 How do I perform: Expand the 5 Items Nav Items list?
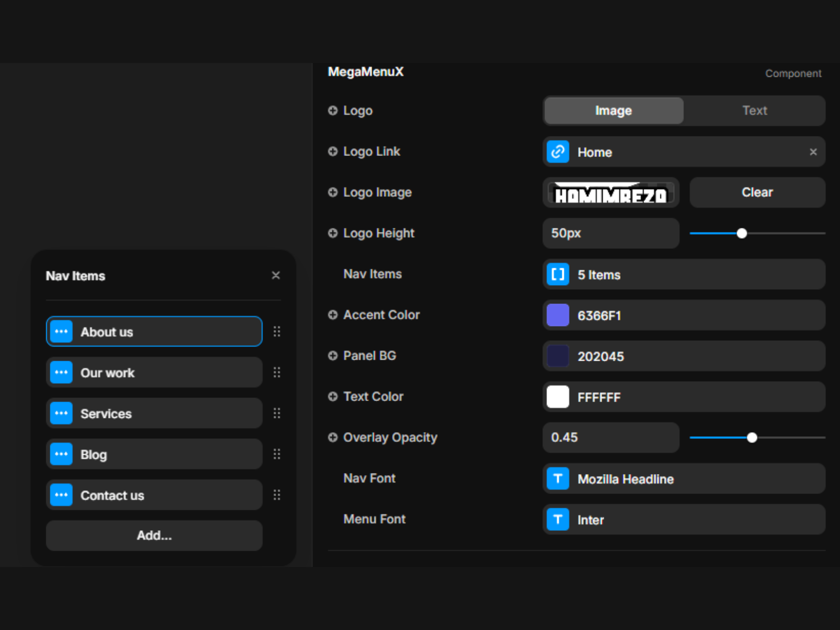[x=684, y=275]
